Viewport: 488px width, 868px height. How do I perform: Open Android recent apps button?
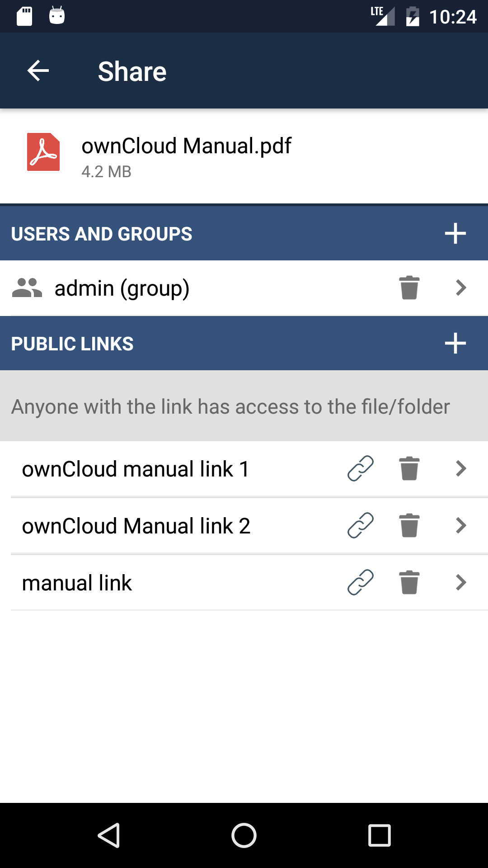380,835
